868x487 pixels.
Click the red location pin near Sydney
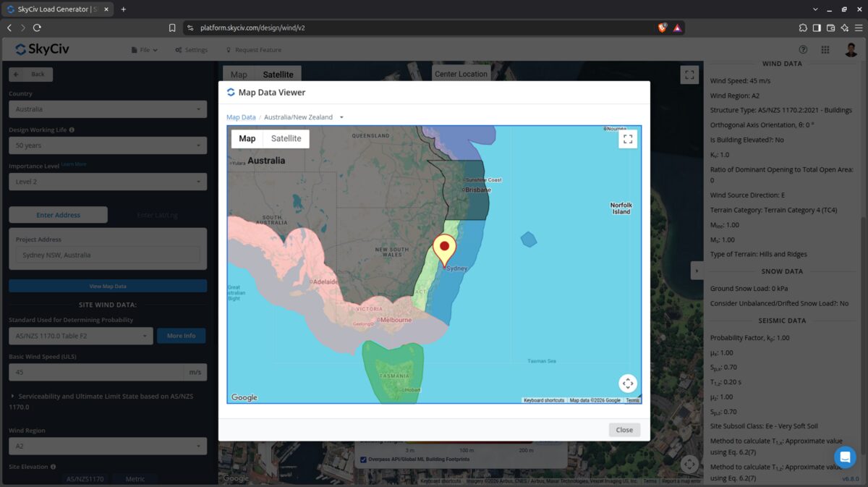(444, 250)
